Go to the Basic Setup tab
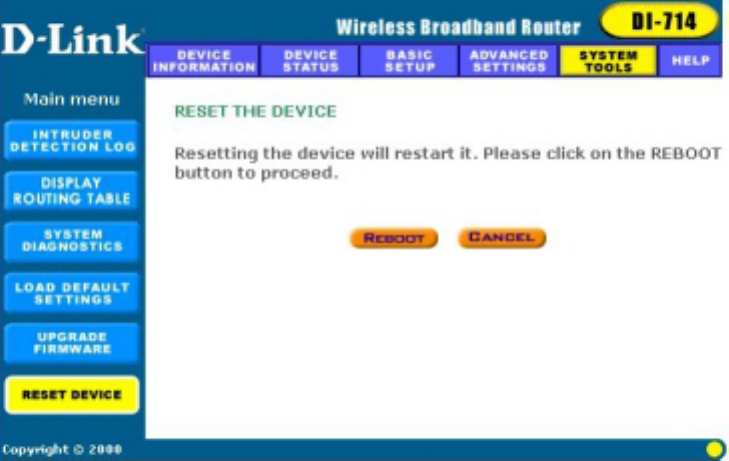The height and width of the screenshot is (461, 729). [410, 61]
